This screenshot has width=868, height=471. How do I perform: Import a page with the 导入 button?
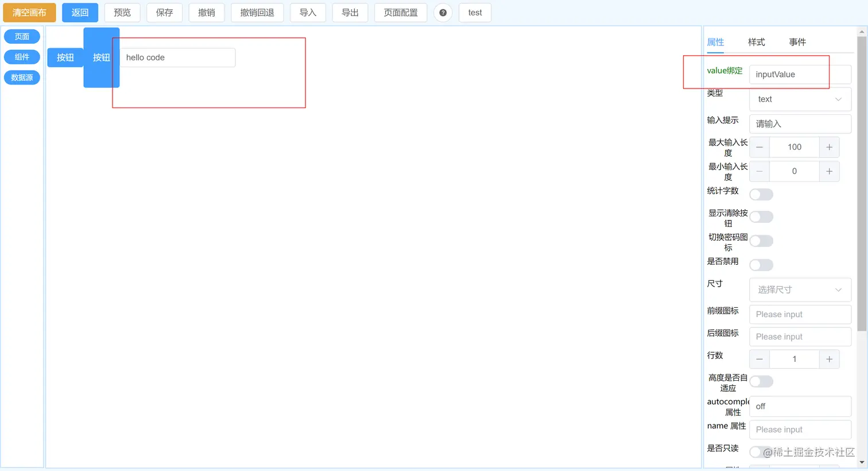pyautogui.click(x=308, y=12)
